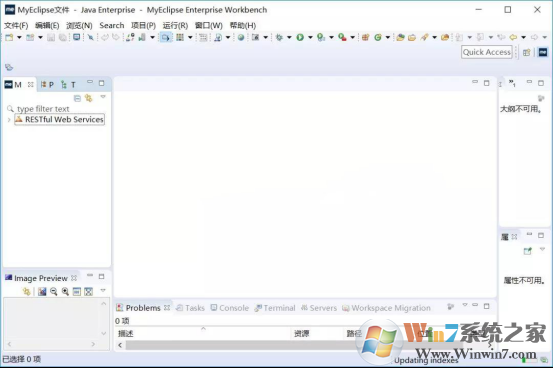Click the type filter text field
Screen dimensions: 553x368
[56, 109]
